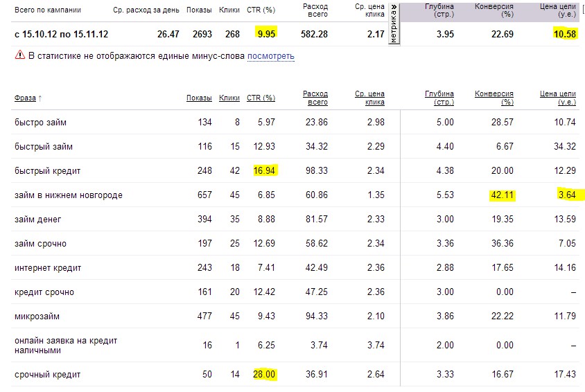Sort by Цена цели (у.е.) in phrase table
Viewport: 585px width, 392px height.
coord(557,98)
